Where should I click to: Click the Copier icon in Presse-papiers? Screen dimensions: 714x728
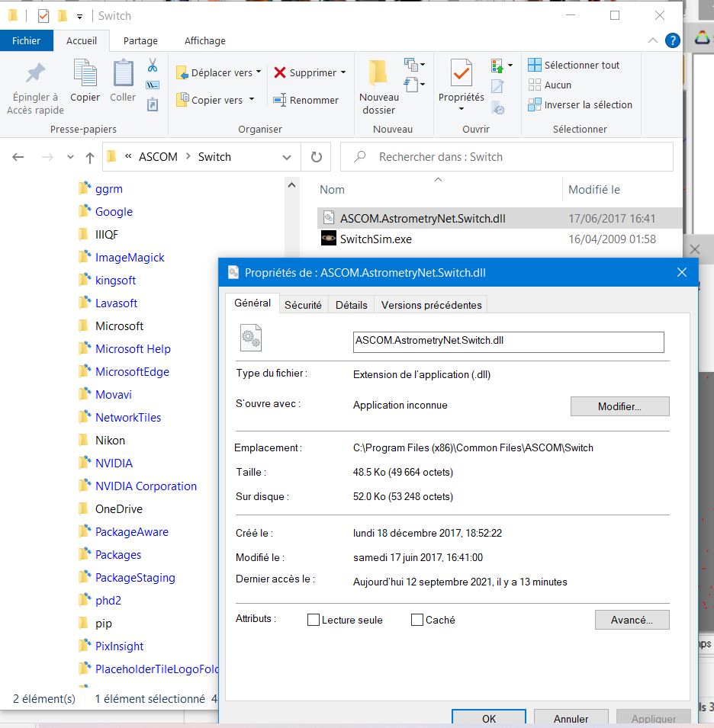tap(85, 73)
